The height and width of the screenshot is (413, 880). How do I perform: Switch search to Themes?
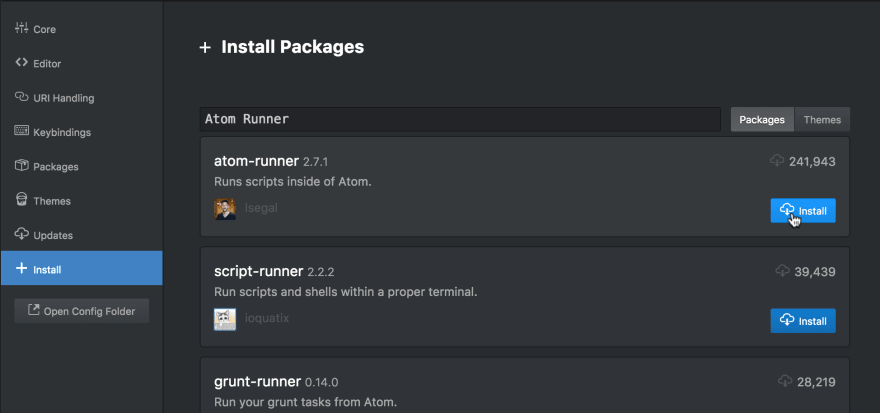[822, 120]
